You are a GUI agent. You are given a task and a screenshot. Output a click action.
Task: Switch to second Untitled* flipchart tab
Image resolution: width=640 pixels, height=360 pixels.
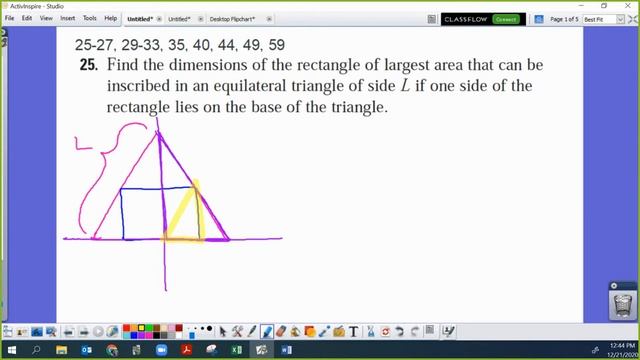click(180, 19)
